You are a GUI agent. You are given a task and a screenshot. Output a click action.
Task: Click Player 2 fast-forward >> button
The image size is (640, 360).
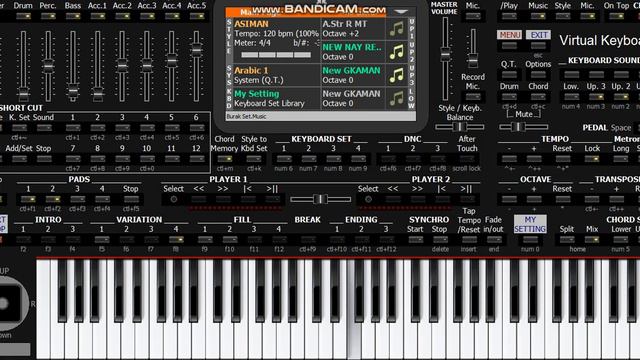[418, 199]
